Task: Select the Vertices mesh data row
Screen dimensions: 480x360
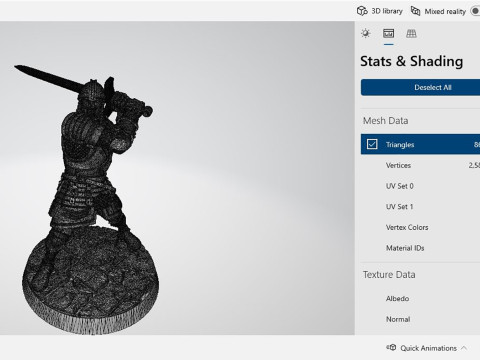Action: [x=421, y=165]
